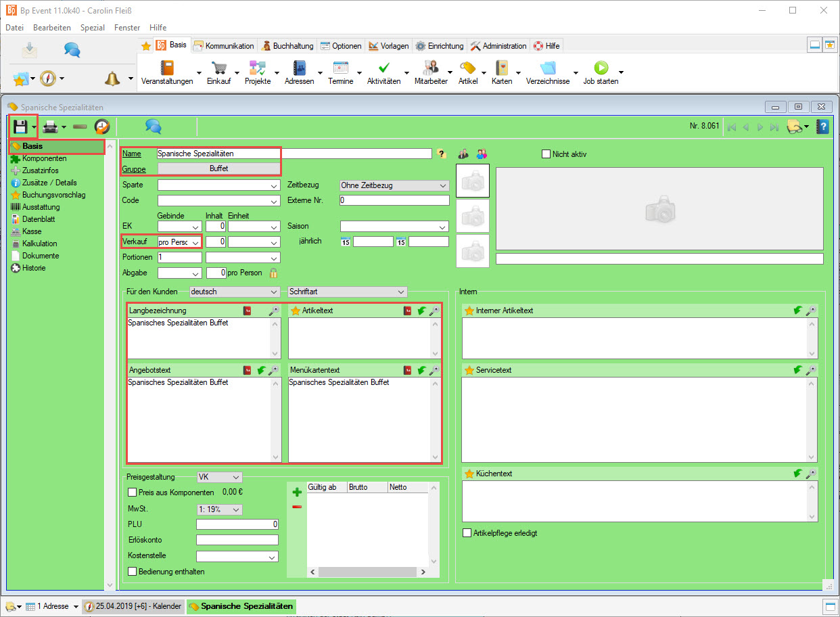Image resolution: width=840 pixels, height=617 pixels.
Task: Toggle Preis aus Komponenten checkbox
Action: tap(133, 493)
